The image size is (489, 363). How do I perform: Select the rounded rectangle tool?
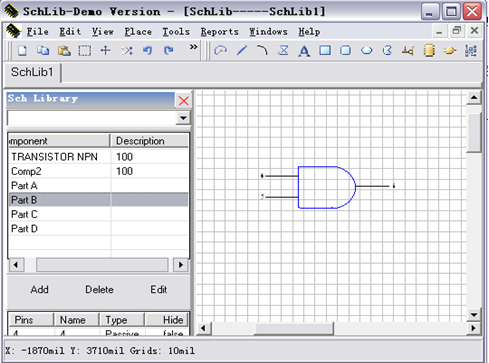(x=345, y=51)
